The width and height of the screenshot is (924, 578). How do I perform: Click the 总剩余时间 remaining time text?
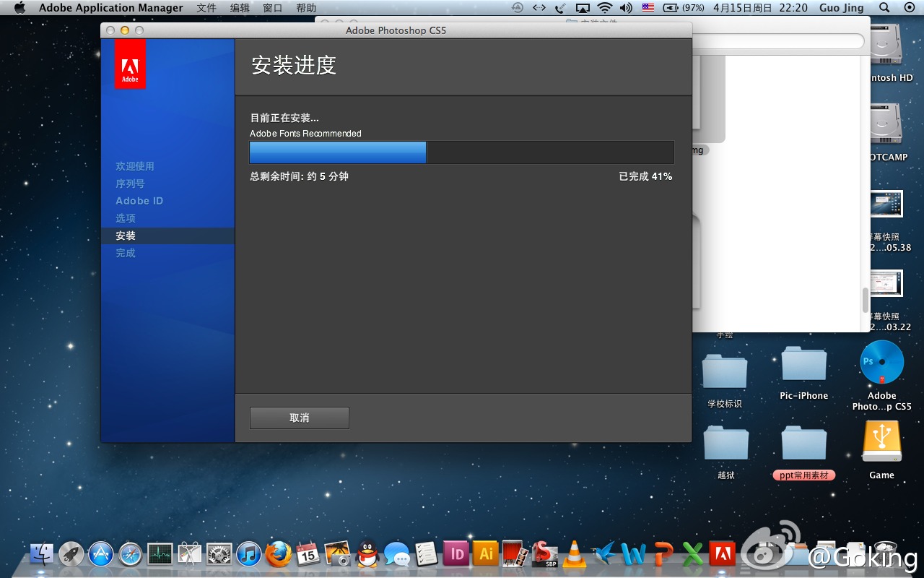point(299,176)
